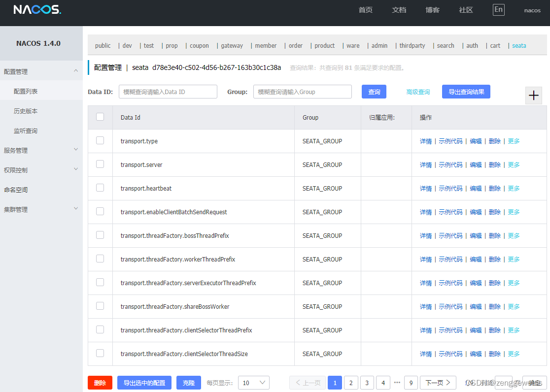Go to page 4 in pagination
This screenshot has width=550, height=392.
[383, 383]
